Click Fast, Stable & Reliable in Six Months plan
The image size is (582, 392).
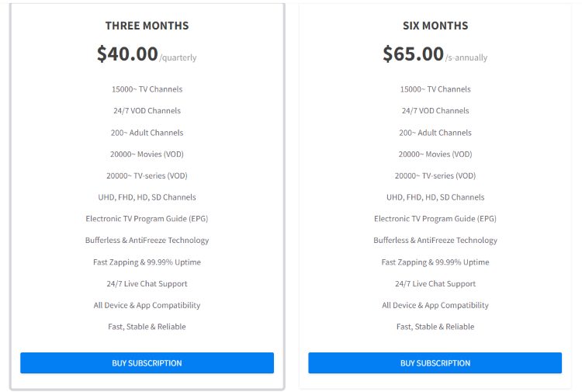pyautogui.click(x=435, y=327)
